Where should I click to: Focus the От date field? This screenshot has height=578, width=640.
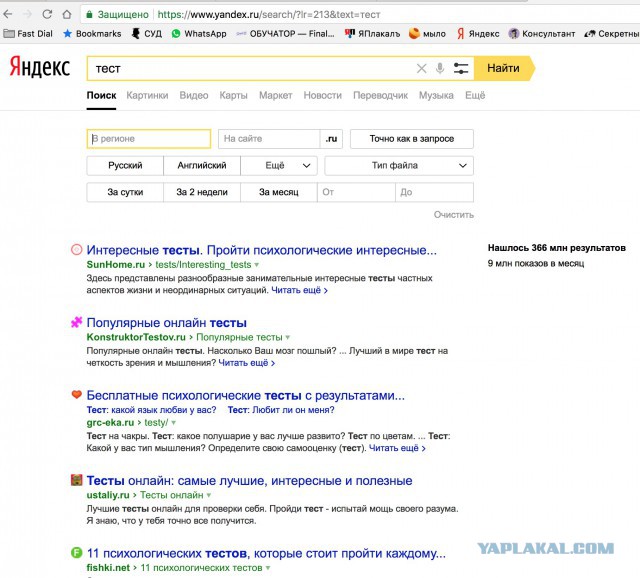(x=356, y=192)
